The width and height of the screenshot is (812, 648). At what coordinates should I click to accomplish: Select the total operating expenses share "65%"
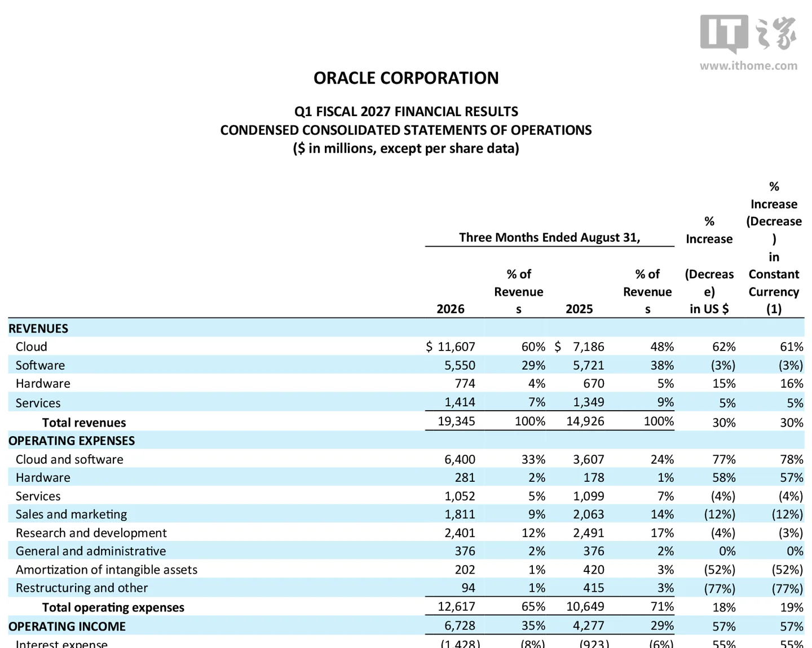point(533,606)
